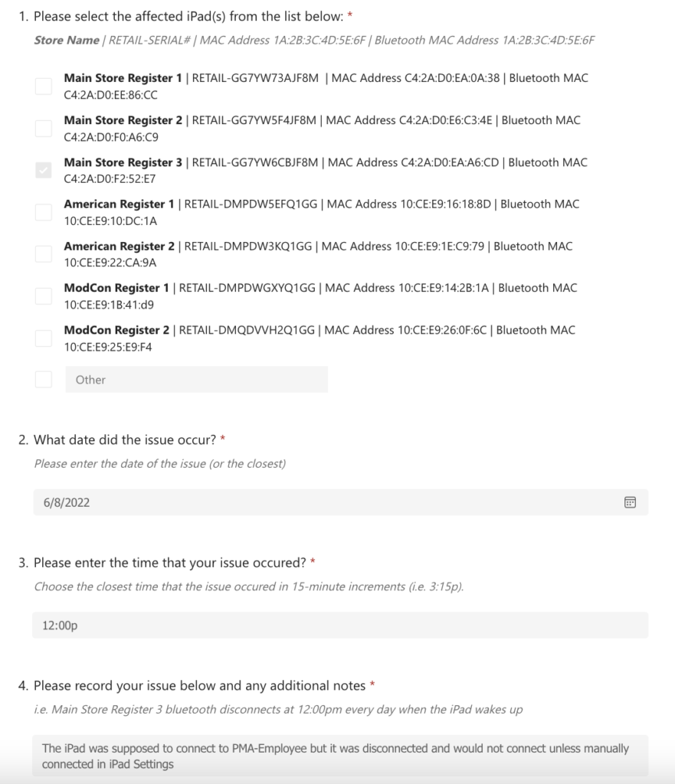This screenshot has width=675, height=784.
Task: Click the issue notes text area
Action: (x=340, y=756)
